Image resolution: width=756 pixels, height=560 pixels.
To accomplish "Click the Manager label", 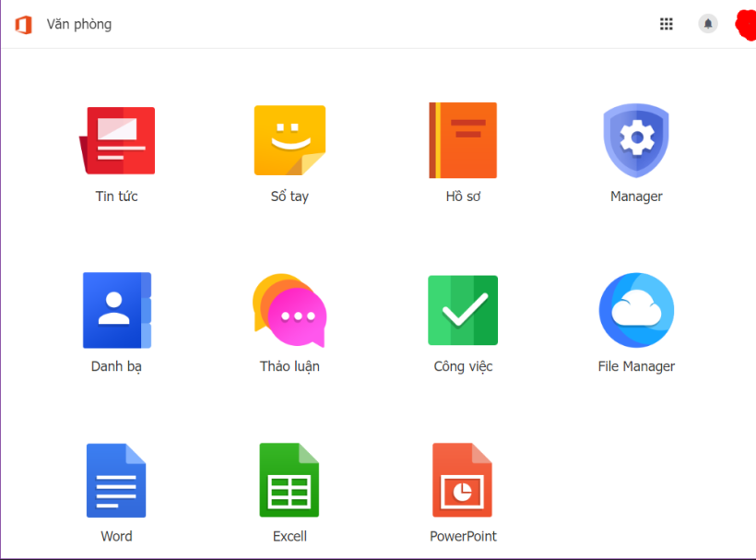I will pyautogui.click(x=636, y=197).
